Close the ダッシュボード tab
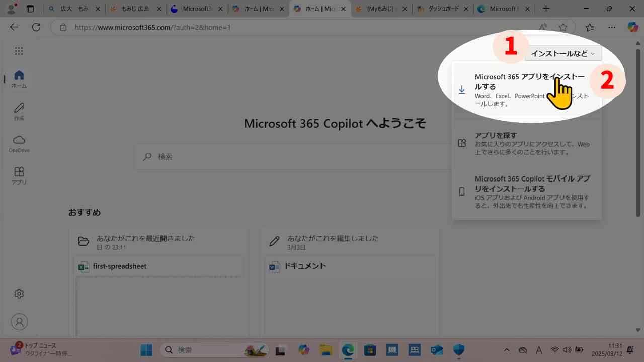The width and height of the screenshot is (644, 362). pyautogui.click(x=465, y=9)
